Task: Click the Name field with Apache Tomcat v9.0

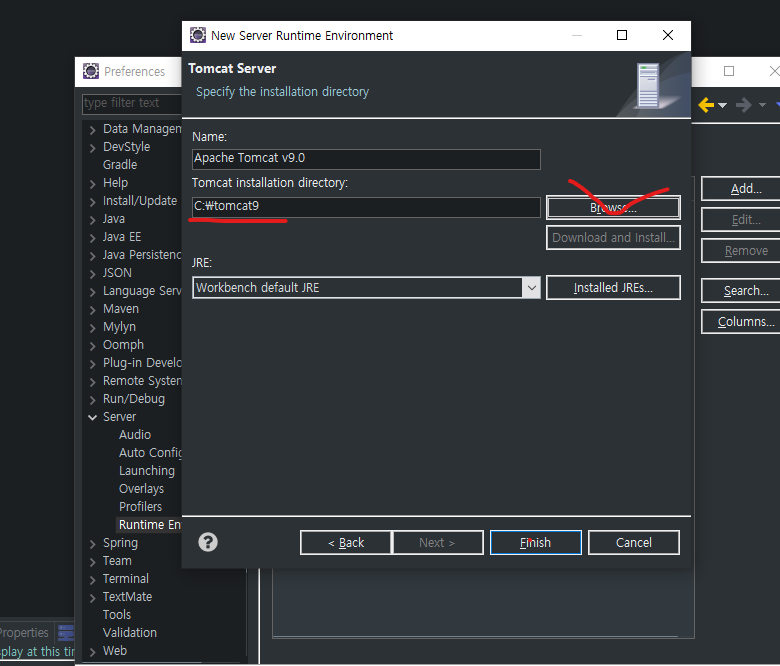Action: tap(366, 159)
